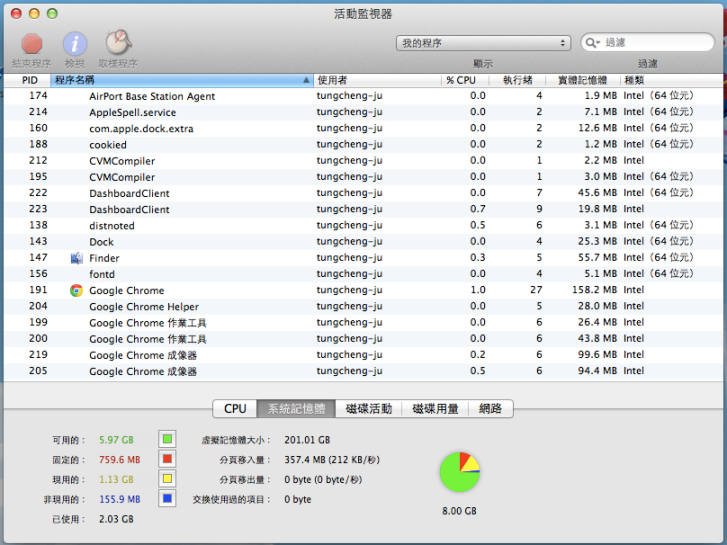Click the 99.6 MB memory value
727x545 pixels.
[x=598, y=355]
